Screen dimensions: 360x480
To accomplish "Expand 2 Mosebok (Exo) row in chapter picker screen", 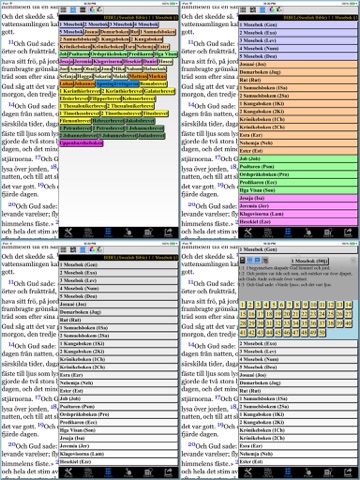I will tap(298, 343).
